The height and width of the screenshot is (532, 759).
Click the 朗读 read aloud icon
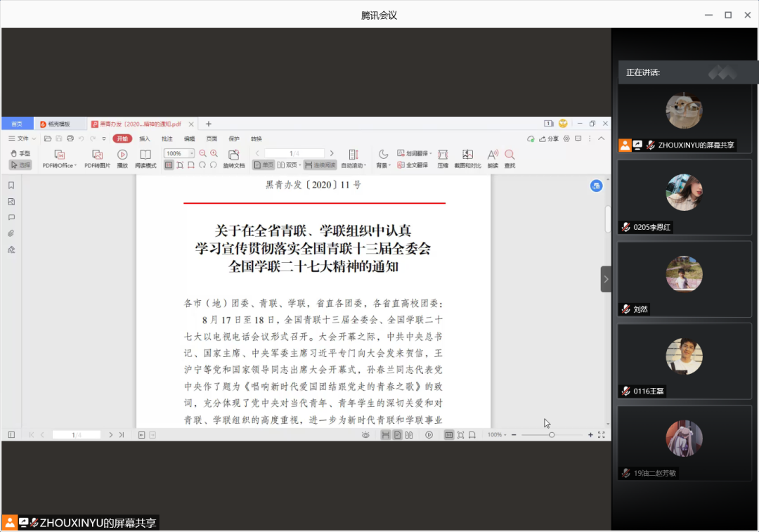(493, 155)
